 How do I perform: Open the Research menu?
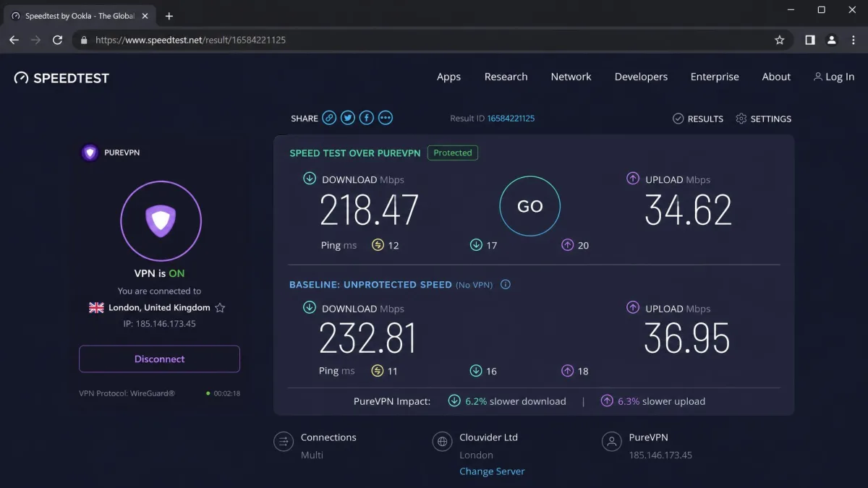[506, 77]
